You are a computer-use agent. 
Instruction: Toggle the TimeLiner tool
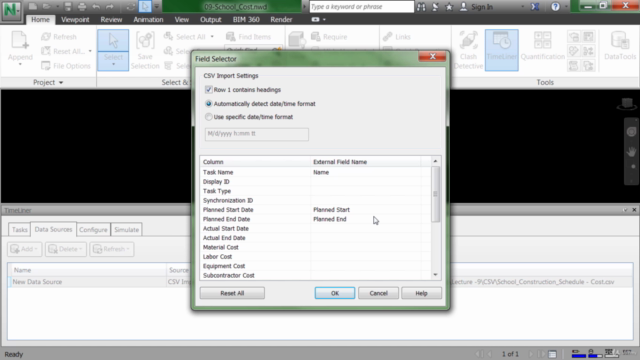(x=502, y=50)
